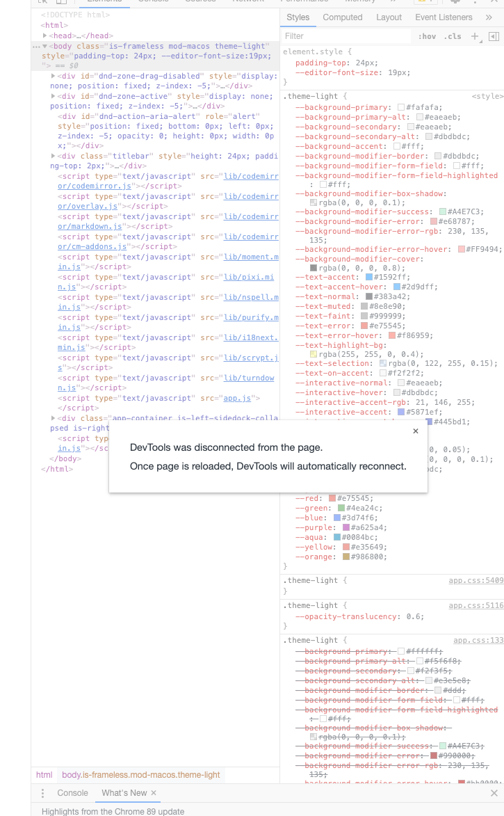504x816 pixels.
Task: Open the Layout tab
Action: pos(389,17)
